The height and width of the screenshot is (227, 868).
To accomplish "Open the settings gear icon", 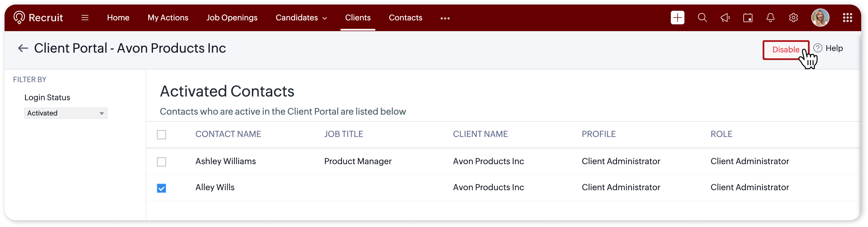I will tap(793, 18).
